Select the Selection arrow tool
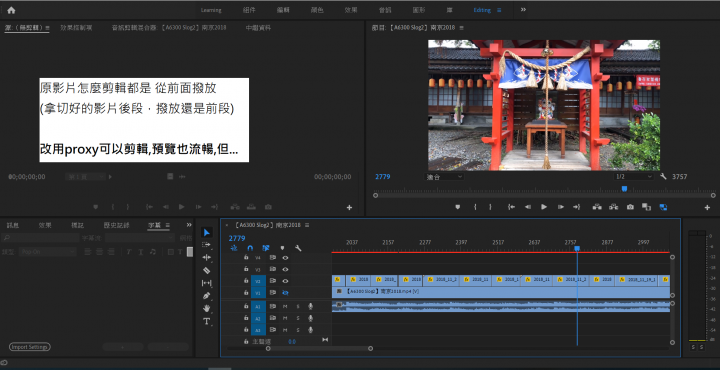The height and width of the screenshot is (370, 720). click(x=207, y=233)
